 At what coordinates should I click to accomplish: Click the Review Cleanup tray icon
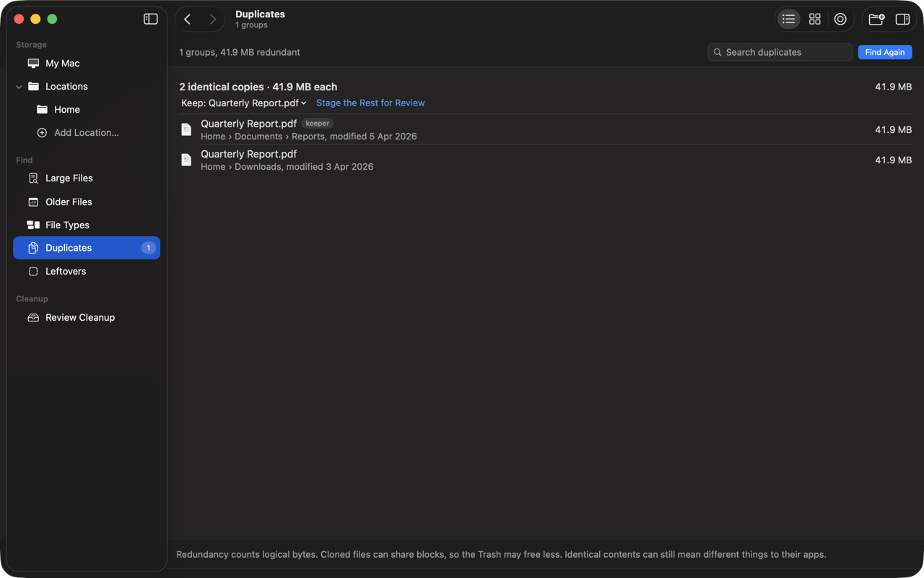pos(33,318)
